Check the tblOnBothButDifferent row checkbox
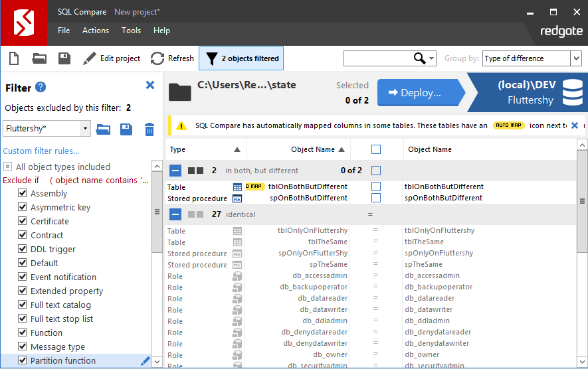The image size is (588, 369). 376,186
